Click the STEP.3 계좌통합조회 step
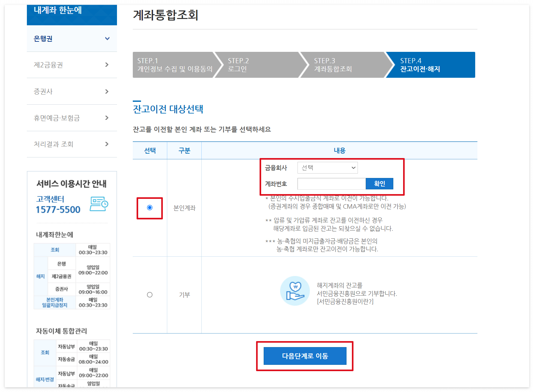Screen dimensions: 534x392 point(341,64)
